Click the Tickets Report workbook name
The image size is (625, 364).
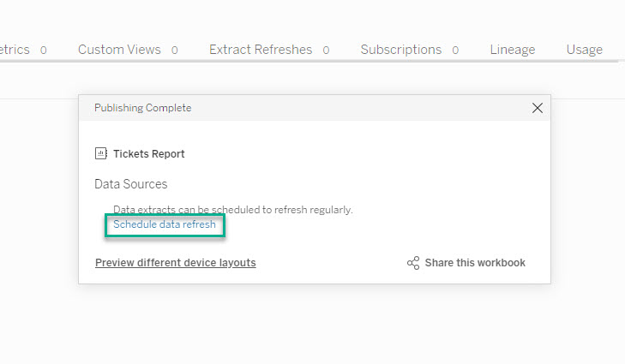(x=148, y=154)
